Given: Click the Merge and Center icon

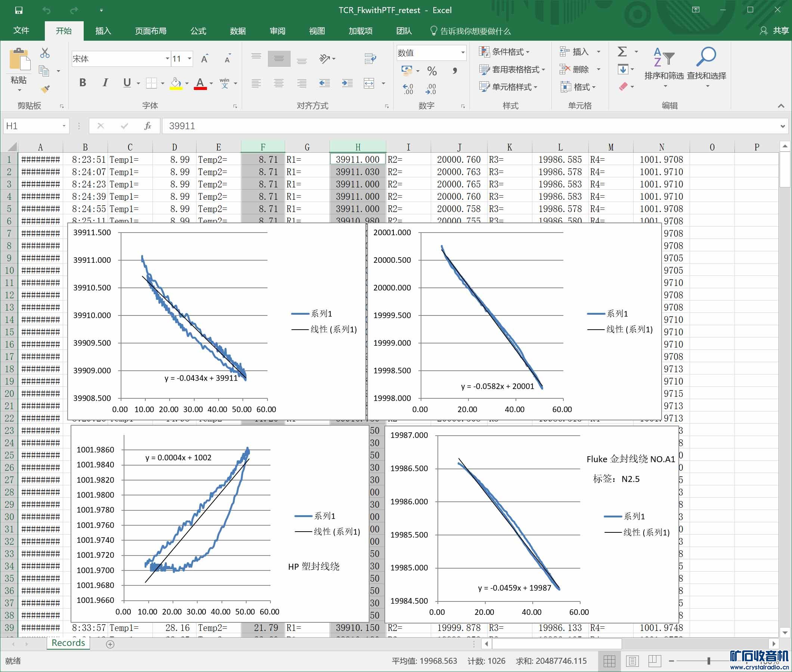Looking at the screenshot, I should pyautogui.click(x=369, y=83).
